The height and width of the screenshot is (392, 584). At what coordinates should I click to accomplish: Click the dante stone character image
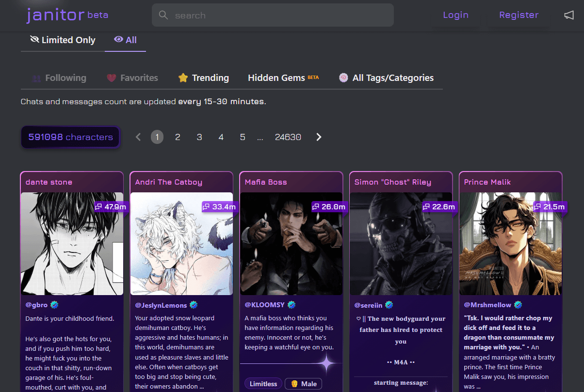coord(72,244)
